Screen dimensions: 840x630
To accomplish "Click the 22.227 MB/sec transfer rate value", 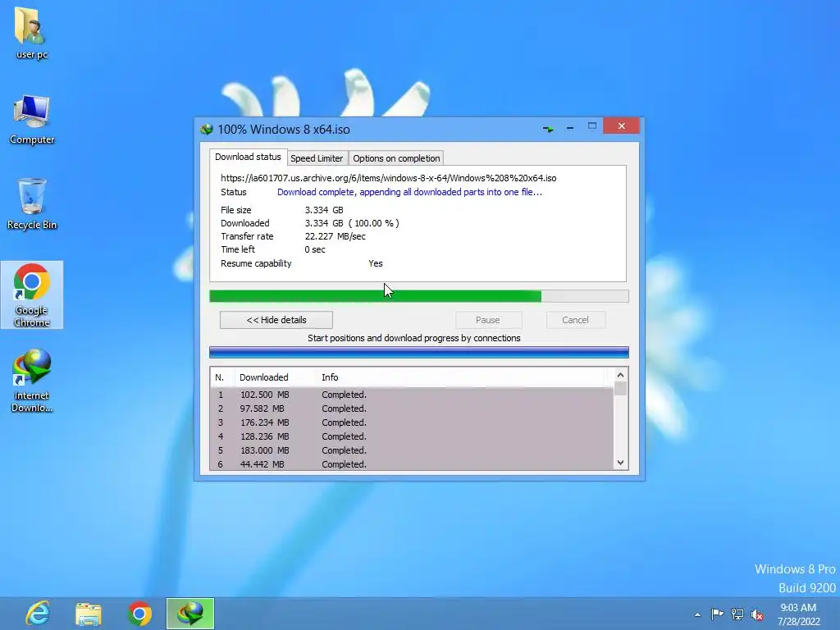I will [x=336, y=236].
